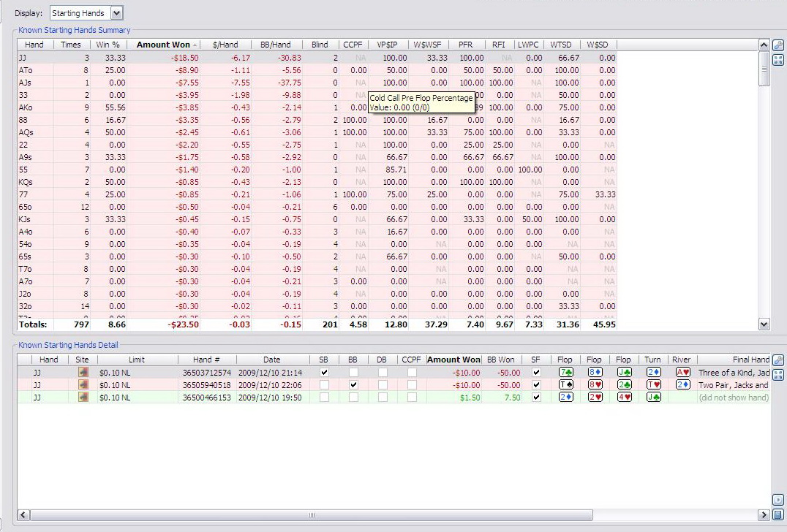Sort detail table by Date column
The width and height of the screenshot is (787, 532).
point(271,360)
